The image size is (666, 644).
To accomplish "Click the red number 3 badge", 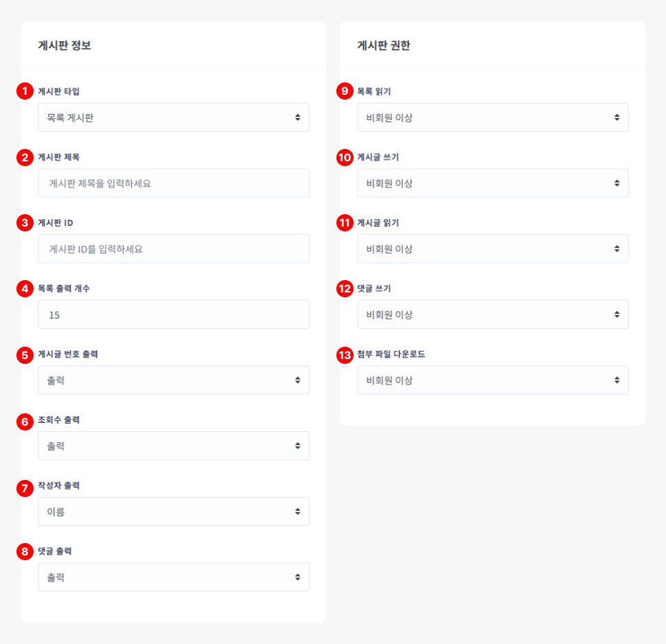I will pos(25,223).
